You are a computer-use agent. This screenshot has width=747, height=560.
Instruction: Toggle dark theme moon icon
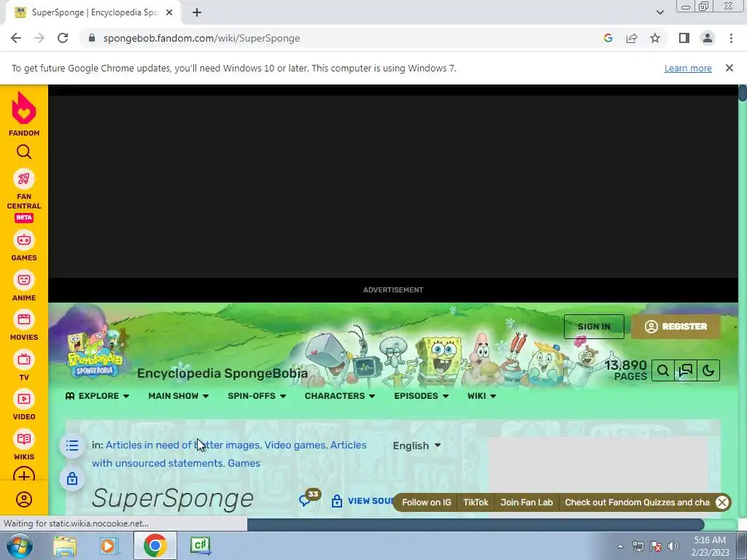click(708, 370)
